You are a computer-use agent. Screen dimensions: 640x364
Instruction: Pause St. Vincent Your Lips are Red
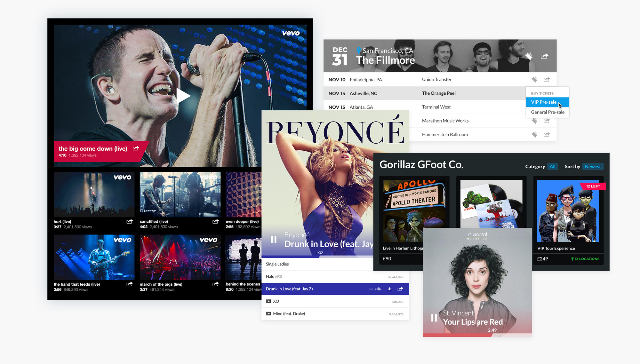[434, 318]
